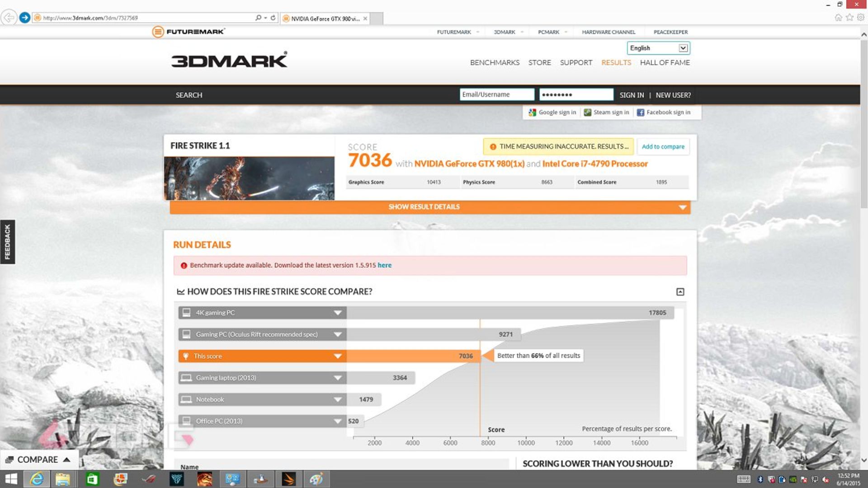The width and height of the screenshot is (868, 488).
Task: Click the This score trophy icon
Action: coord(185,356)
